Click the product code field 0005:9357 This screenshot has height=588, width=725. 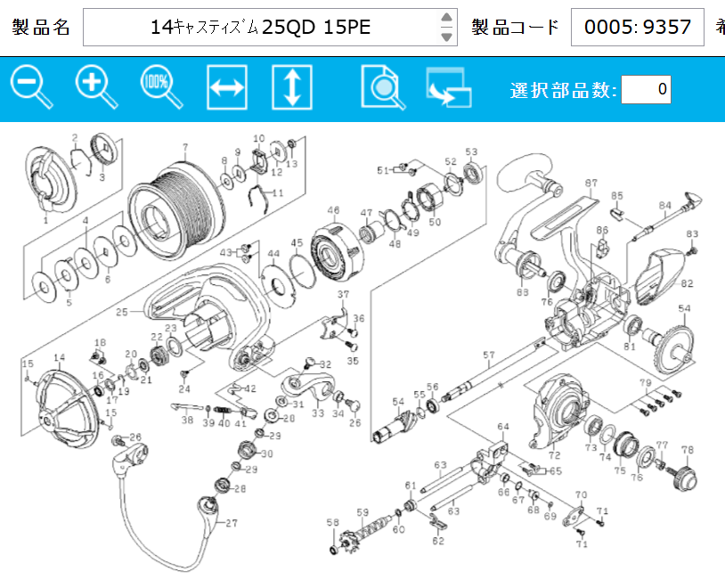click(x=637, y=27)
